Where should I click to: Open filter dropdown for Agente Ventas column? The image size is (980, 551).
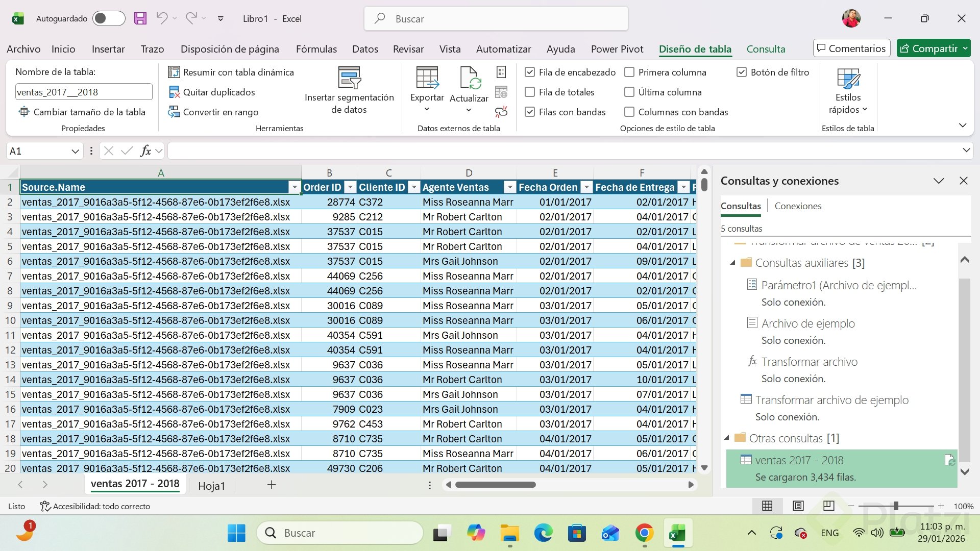[x=509, y=188]
